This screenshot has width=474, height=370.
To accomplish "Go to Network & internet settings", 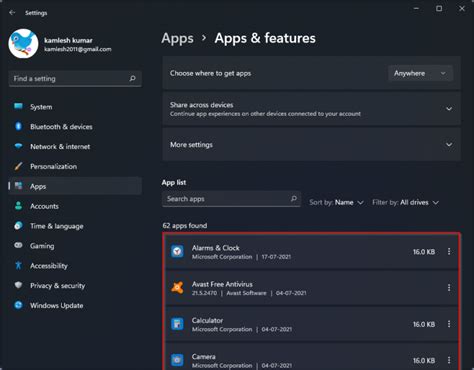I will (x=75, y=146).
